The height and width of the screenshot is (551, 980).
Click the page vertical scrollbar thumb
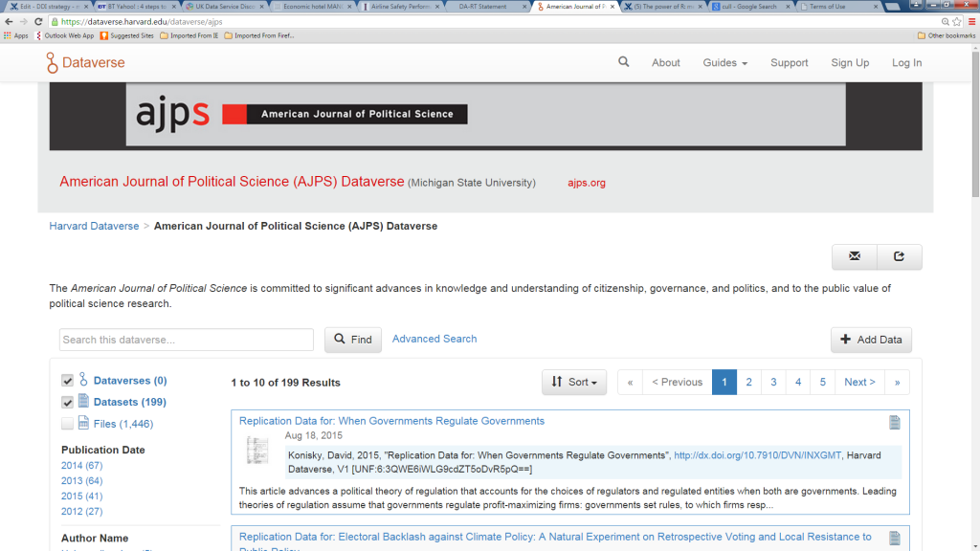pyautogui.click(x=975, y=123)
